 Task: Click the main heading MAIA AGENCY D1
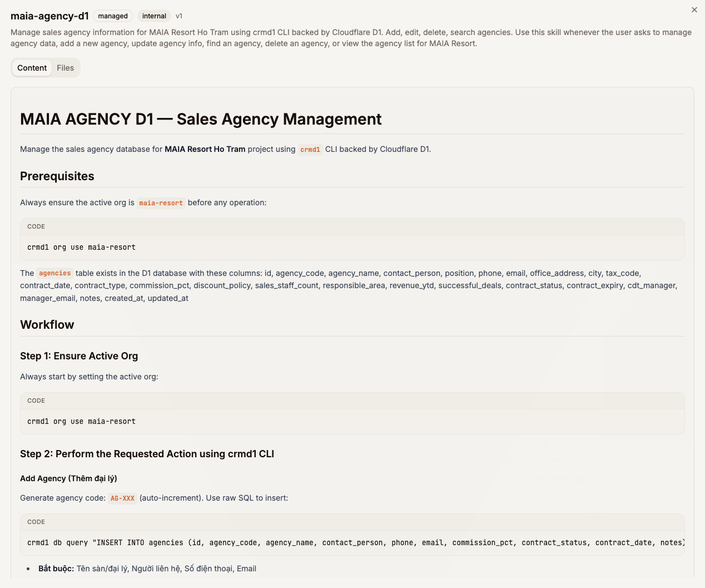point(201,119)
